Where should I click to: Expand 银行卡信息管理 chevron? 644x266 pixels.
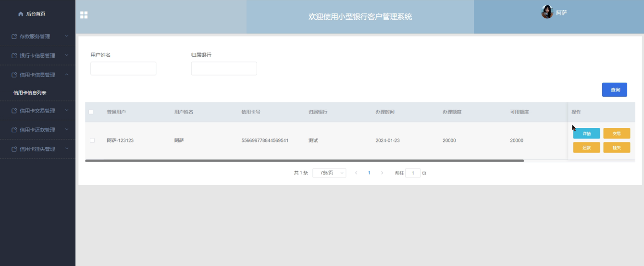[67, 55]
